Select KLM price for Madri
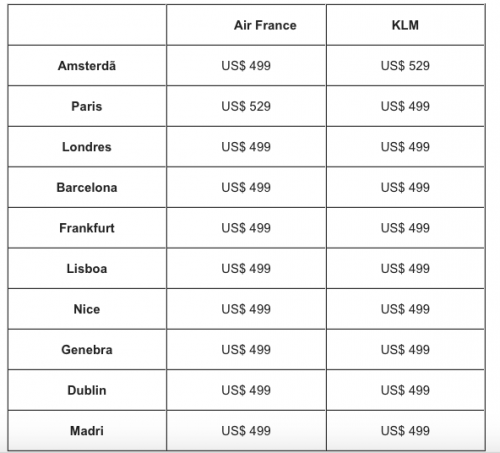 tap(405, 431)
